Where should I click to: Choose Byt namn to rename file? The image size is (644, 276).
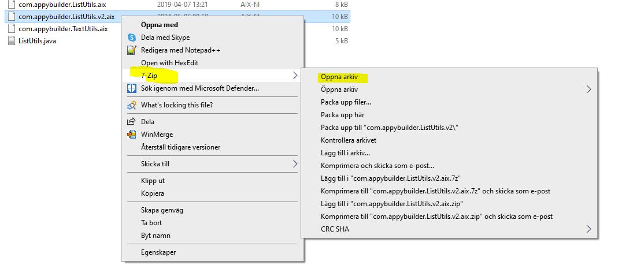click(156, 236)
